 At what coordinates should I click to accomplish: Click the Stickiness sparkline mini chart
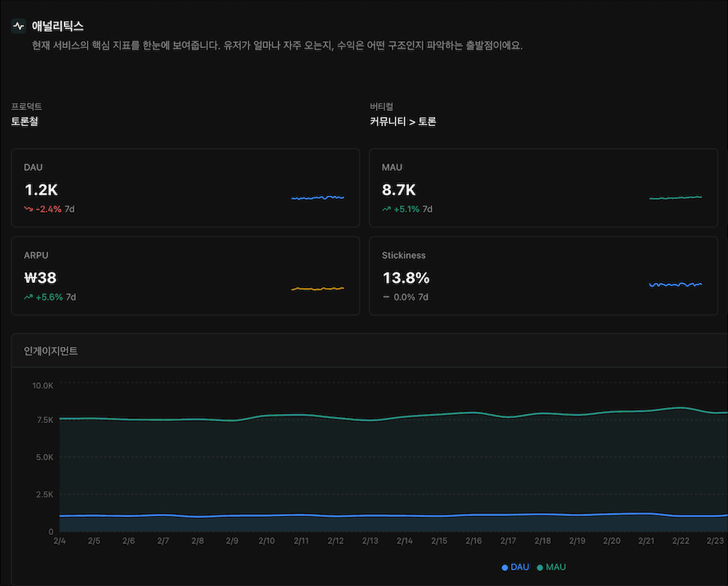coord(675,284)
